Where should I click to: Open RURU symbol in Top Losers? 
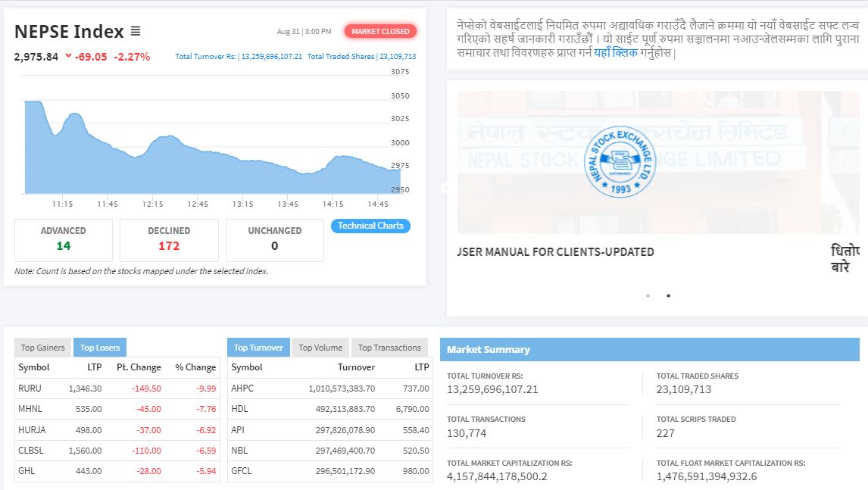pos(30,388)
